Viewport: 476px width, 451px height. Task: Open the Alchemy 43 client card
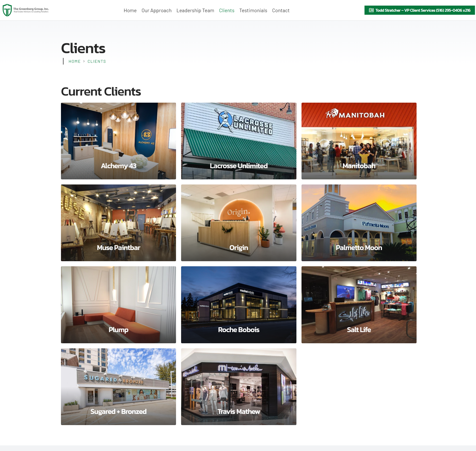pos(118,141)
